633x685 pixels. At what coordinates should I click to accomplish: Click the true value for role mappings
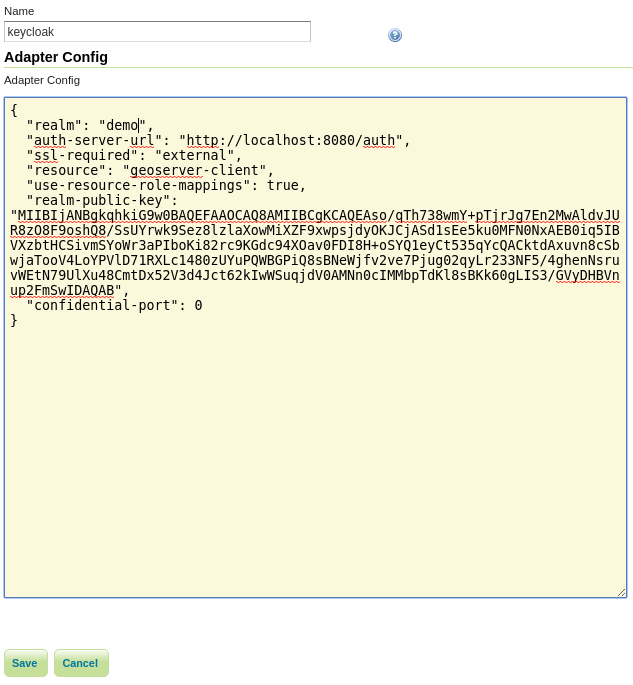pyautogui.click(x=282, y=186)
